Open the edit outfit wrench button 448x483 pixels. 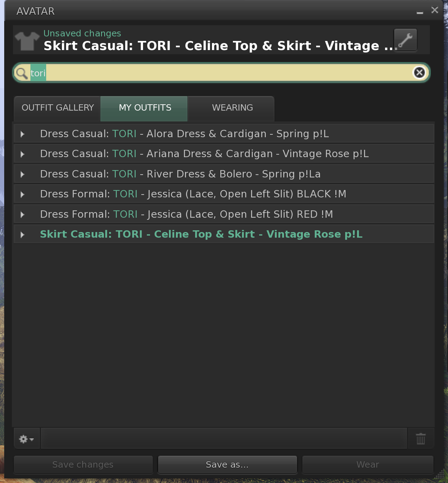pyautogui.click(x=405, y=40)
